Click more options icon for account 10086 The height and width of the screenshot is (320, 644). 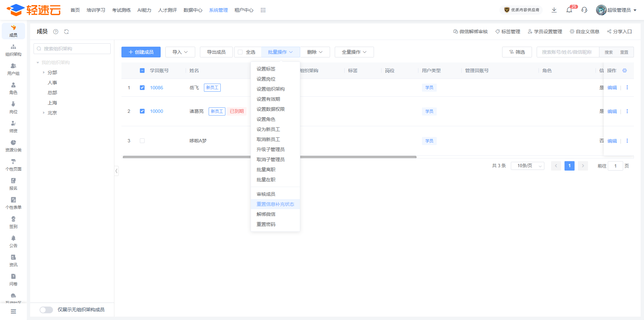[627, 88]
